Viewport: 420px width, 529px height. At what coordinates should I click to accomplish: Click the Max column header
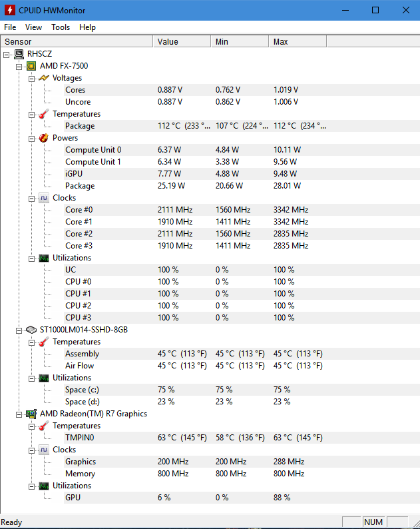[298, 42]
